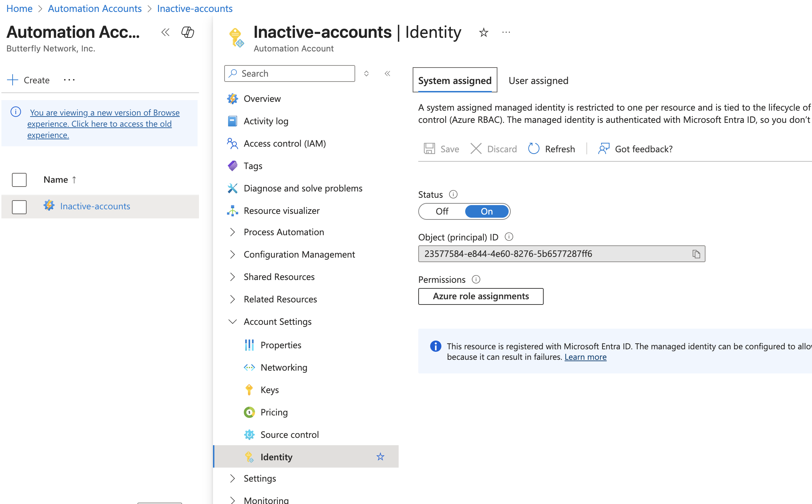Click the Refresh circular arrow icon

point(534,149)
